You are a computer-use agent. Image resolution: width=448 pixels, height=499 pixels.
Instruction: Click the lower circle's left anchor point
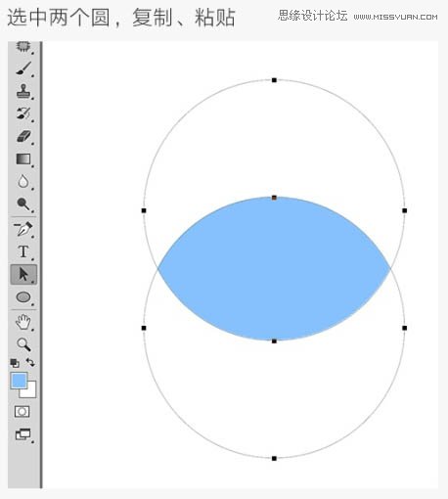click(144, 328)
